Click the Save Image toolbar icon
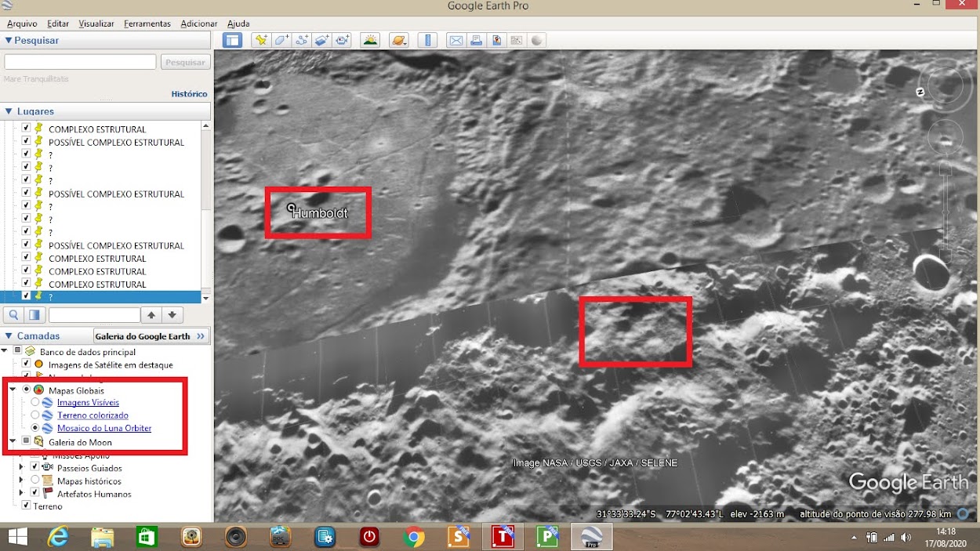 click(x=496, y=40)
